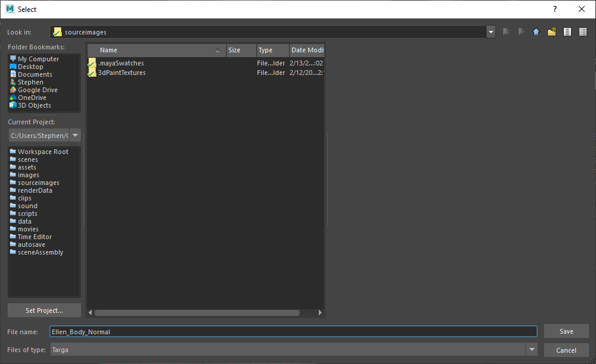Select Google Drive bookmark
596x364 pixels.
click(37, 90)
